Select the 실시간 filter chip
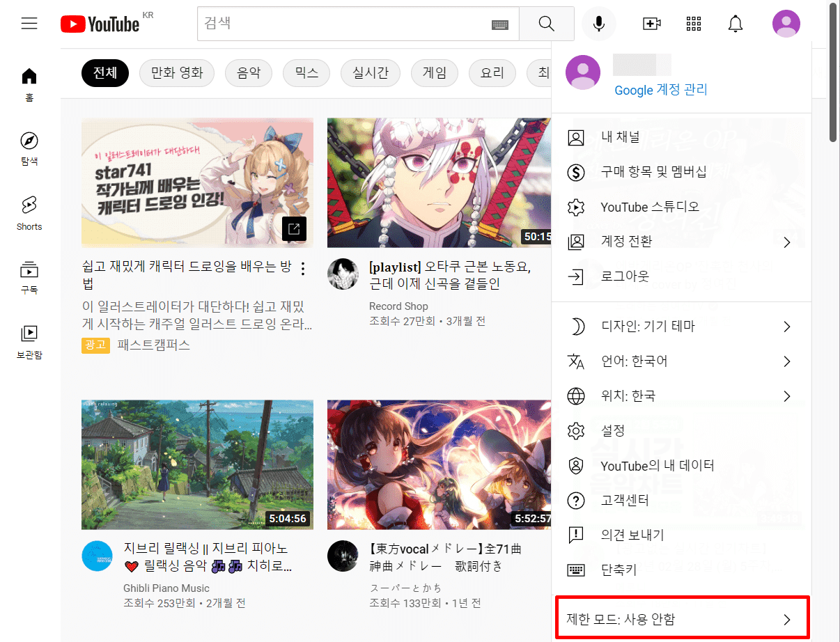 point(370,72)
